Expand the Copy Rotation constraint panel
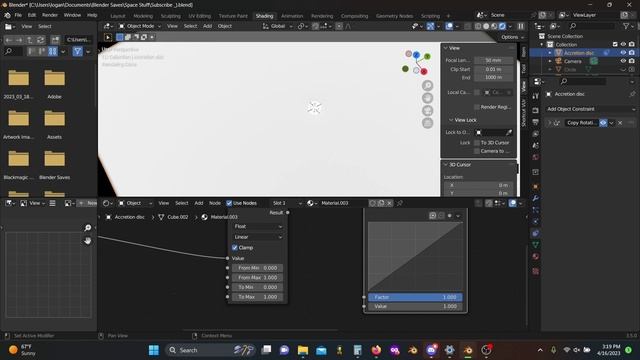This screenshot has height=360, width=640. pyautogui.click(x=549, y=123)
